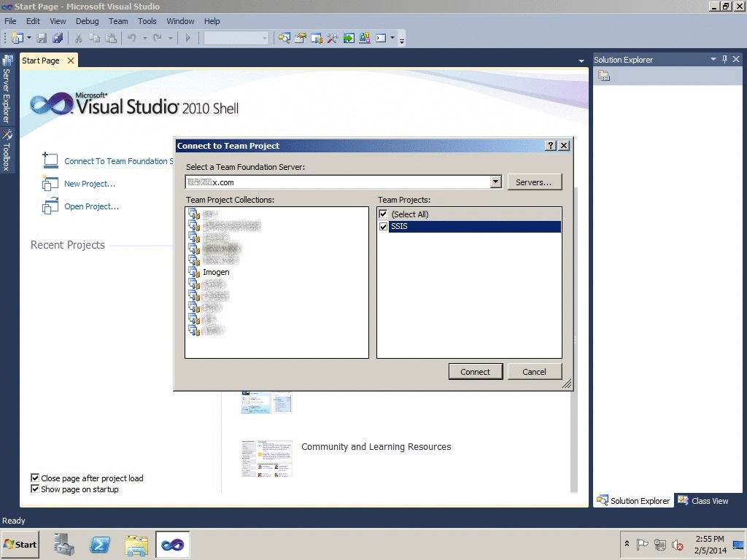The height and width of the screenshot is (560, 747).
Task: Open the solution configurations combo box
Action: point(236,38)
